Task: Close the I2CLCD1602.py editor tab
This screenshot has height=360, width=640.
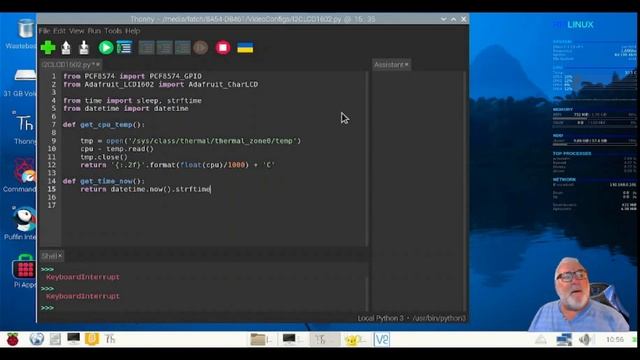Action: [x=98, y=64]
